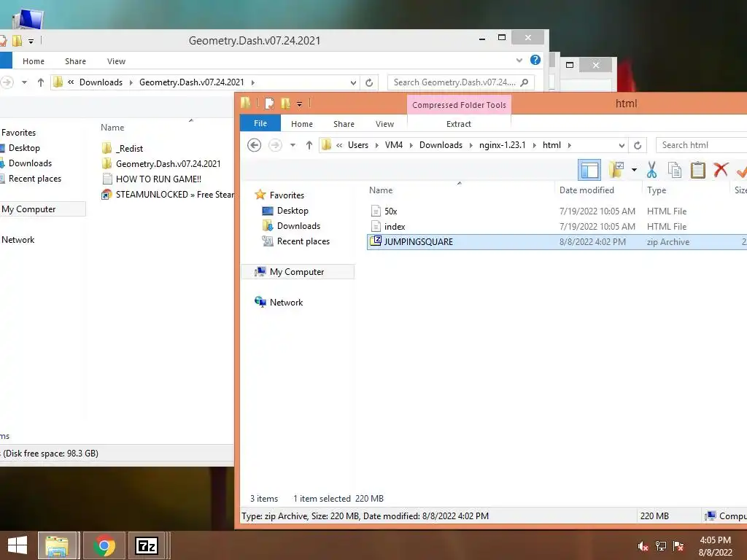747x560 pixels.
Task: Click the new folder icon in html toolbar
Action: point(616,169)
